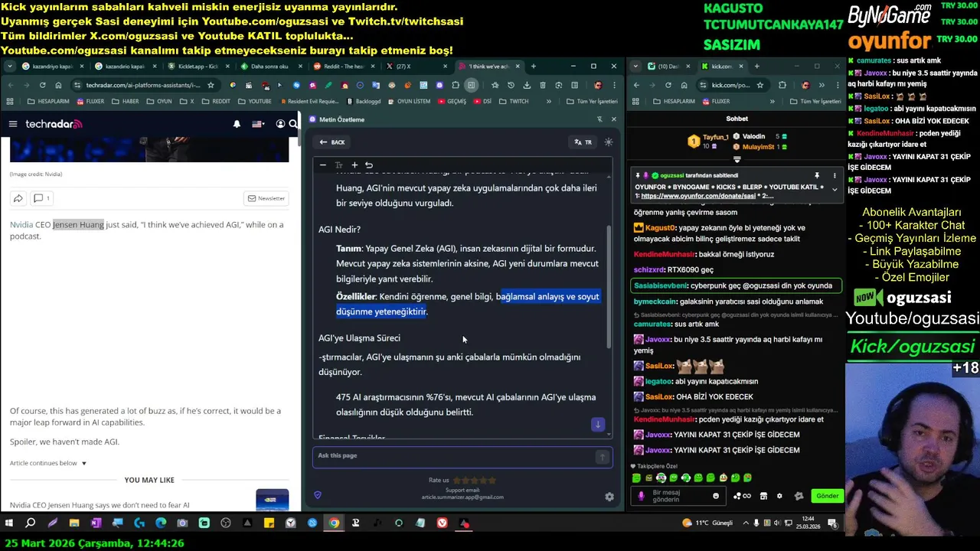Open Windows taskbar search
The height and width of the screenshot is (551, 980).
coord(31,523)
